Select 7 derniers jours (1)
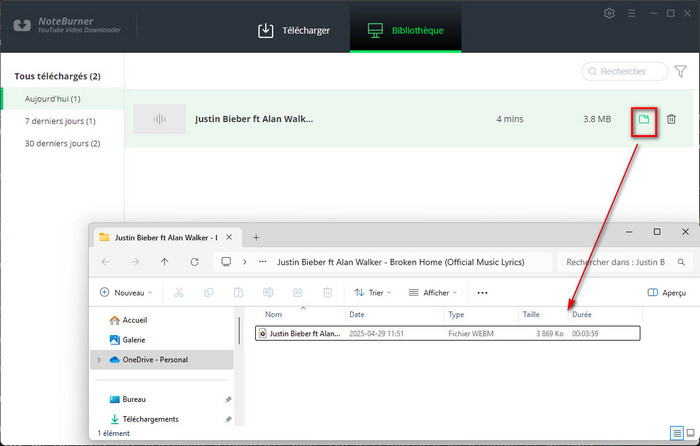The width and height of the screenshot is (700, 446). pos(62,121)
